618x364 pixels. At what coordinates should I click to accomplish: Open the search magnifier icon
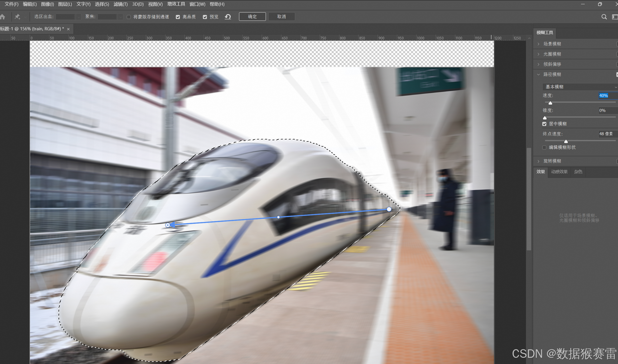click(x=604, y=17)
